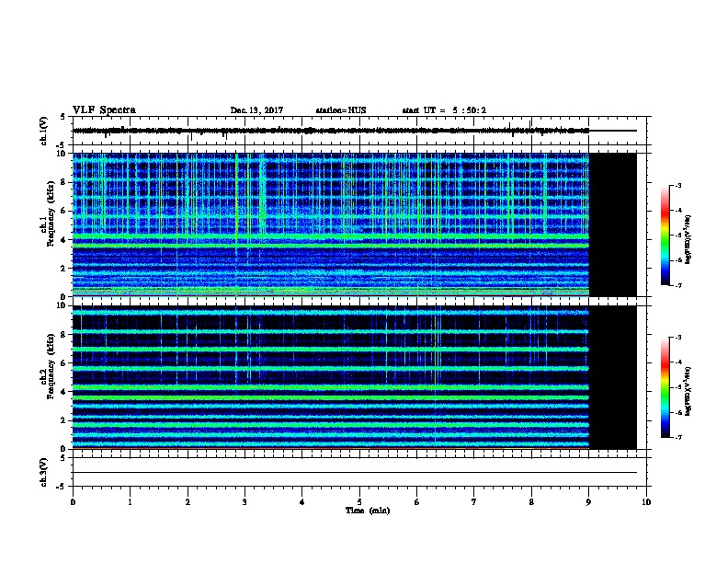The height and width of the screenshot is (563, 728).
Task: Click the "-3" value on ch.1 color bar
Action: coord(677,185)
